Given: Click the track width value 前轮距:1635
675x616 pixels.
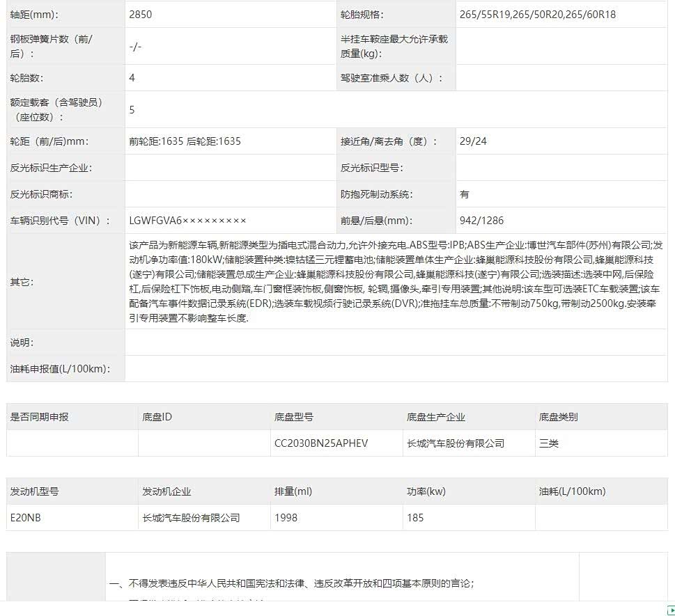Looking at the screenshot, I should click(x=156, y=141).
